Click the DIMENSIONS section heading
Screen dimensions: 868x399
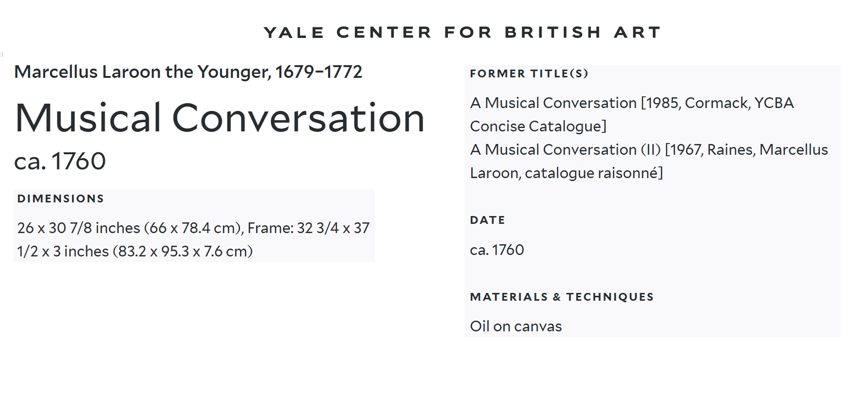(60, 199)
